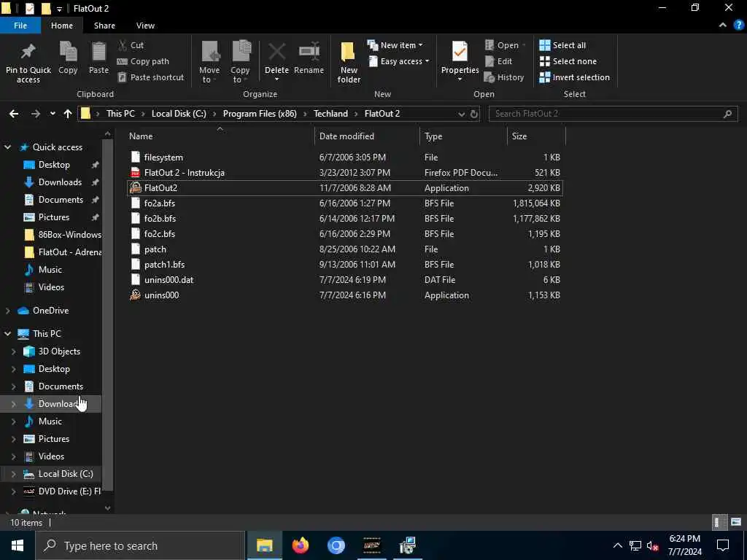Click the navigation pane scrollbar

click(x=108, y=314)
